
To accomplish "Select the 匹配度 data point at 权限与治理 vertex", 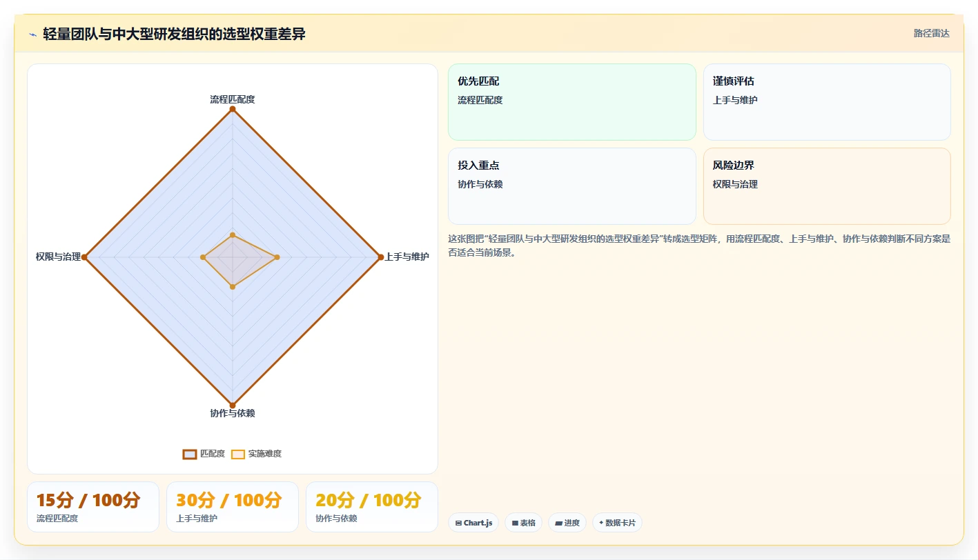I will click(85, 257).
